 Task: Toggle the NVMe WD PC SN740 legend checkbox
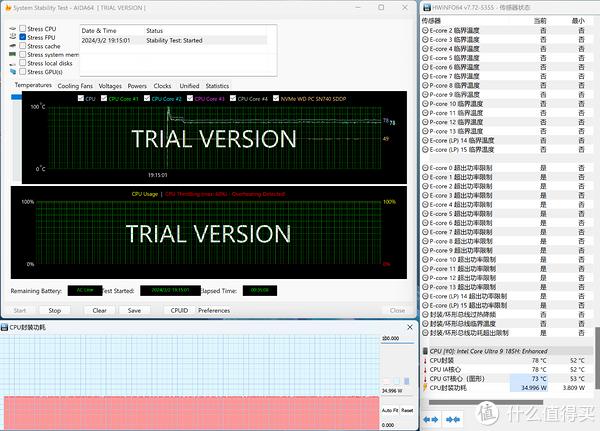[276, 98]
